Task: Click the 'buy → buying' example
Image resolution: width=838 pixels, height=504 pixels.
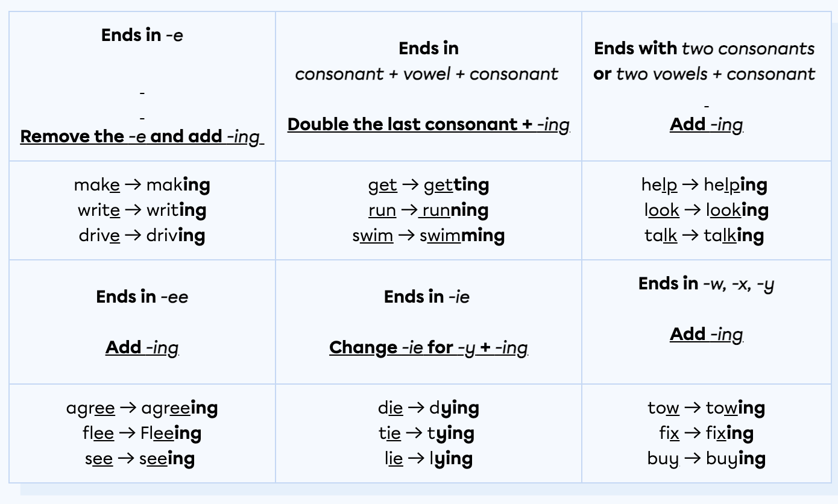Action: point(706,459)
